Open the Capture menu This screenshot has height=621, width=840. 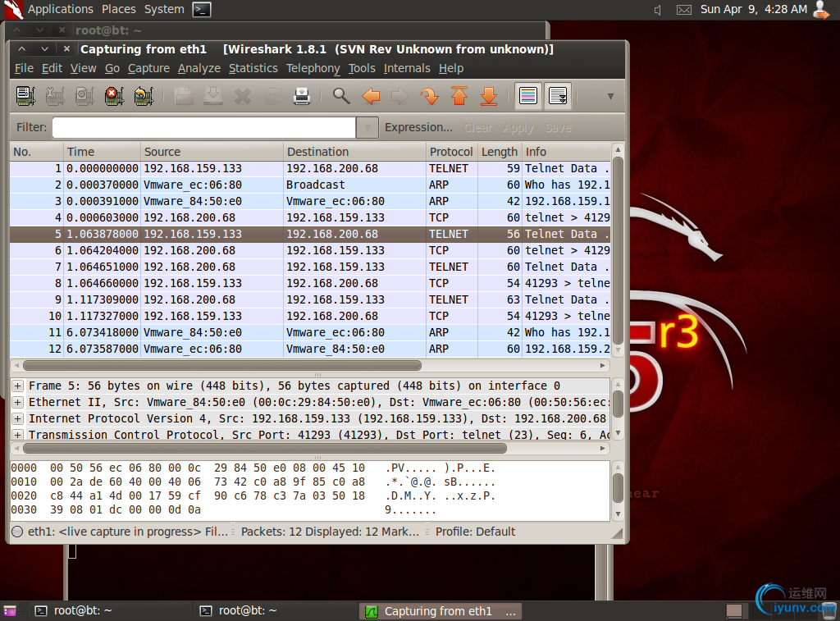click(x=148, y=68)
